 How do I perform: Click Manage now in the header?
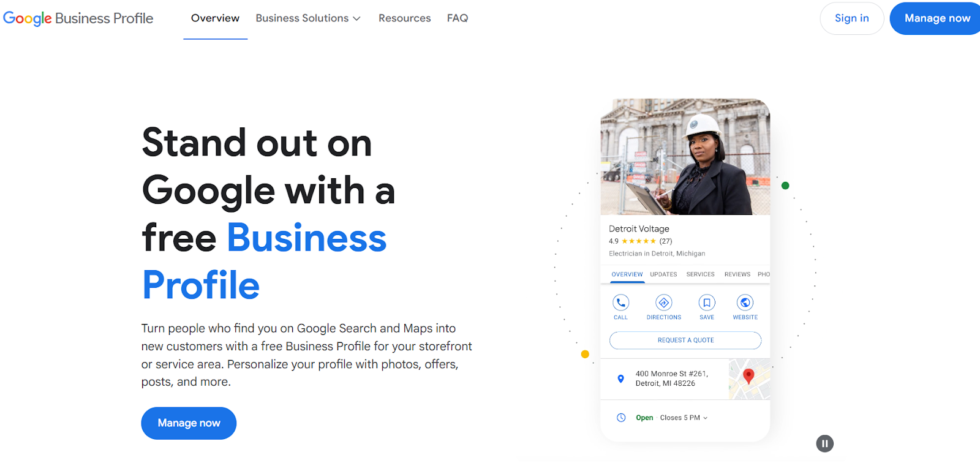click(x=935, y=18)
